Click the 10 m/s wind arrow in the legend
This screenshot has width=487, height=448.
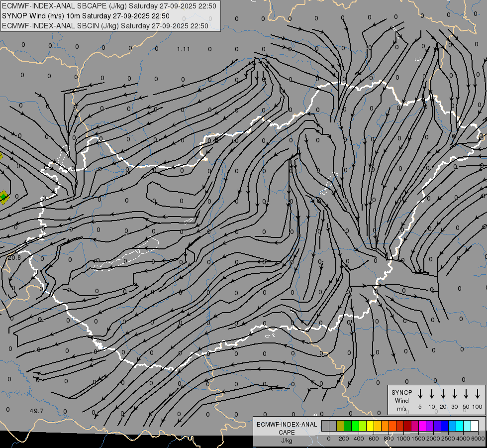point(431,393)
